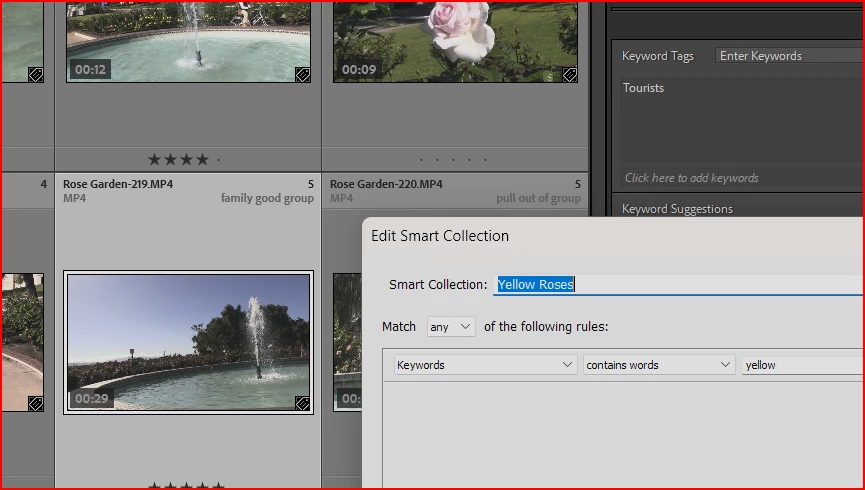Click the Enter Keywords tag field
The width and height of the screenshot is (865, 490).
coord(789,56)
